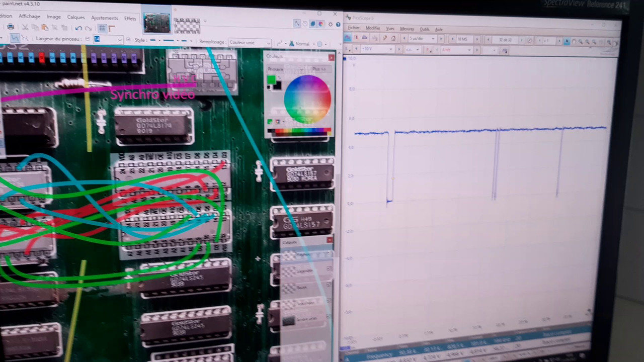Open the Image menu in paint.net
644x362 pixels.
tap(53, 17)
